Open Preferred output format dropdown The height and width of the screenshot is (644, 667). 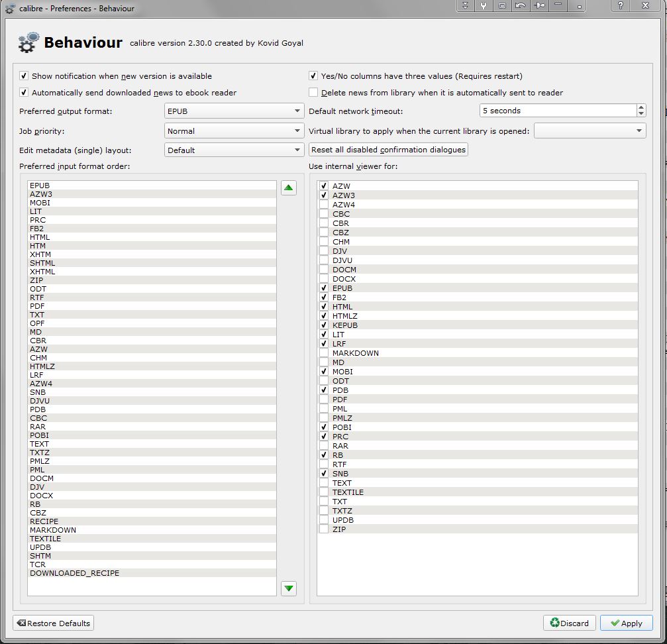[234, 111]
